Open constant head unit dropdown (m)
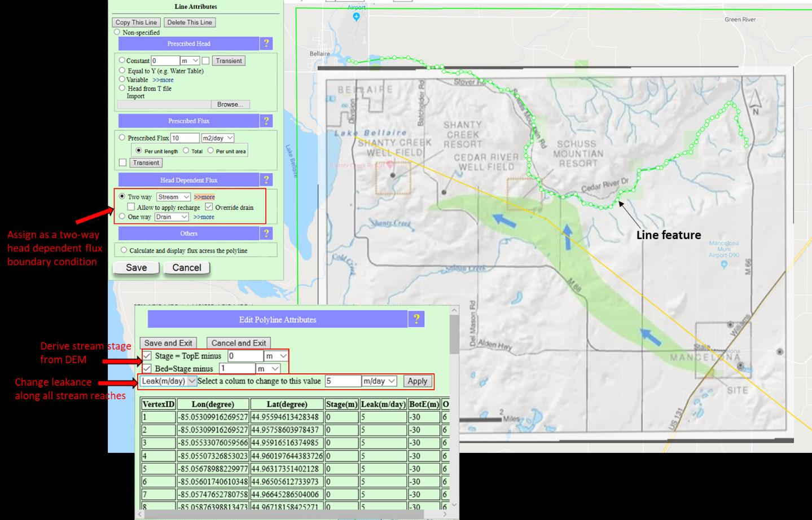Screen dimensions: 812x520 190,60
